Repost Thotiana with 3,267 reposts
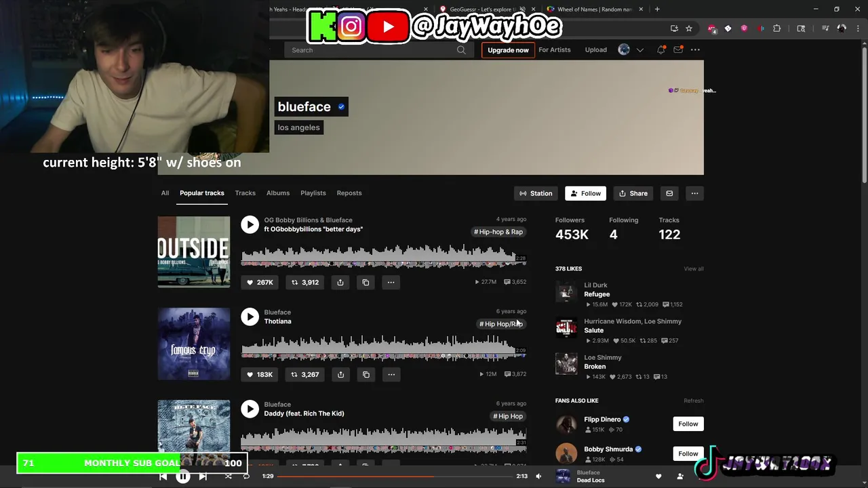The image size is (868, 488). tap(305, 374)
